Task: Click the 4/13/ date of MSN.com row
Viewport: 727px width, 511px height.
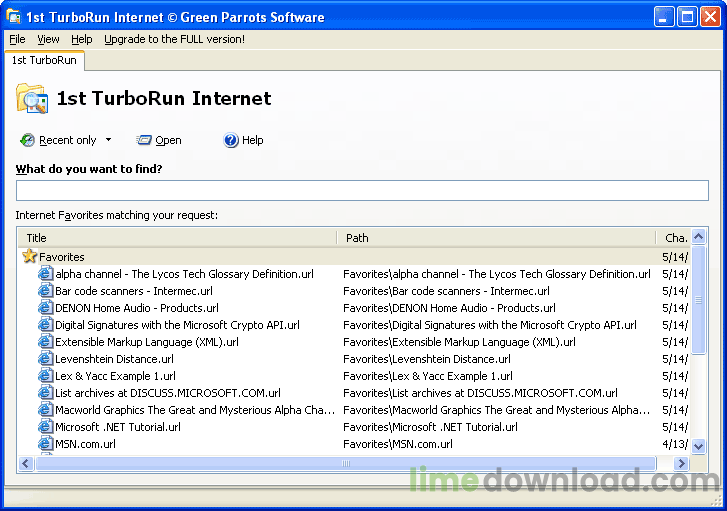Action: (x=675, y=444)
